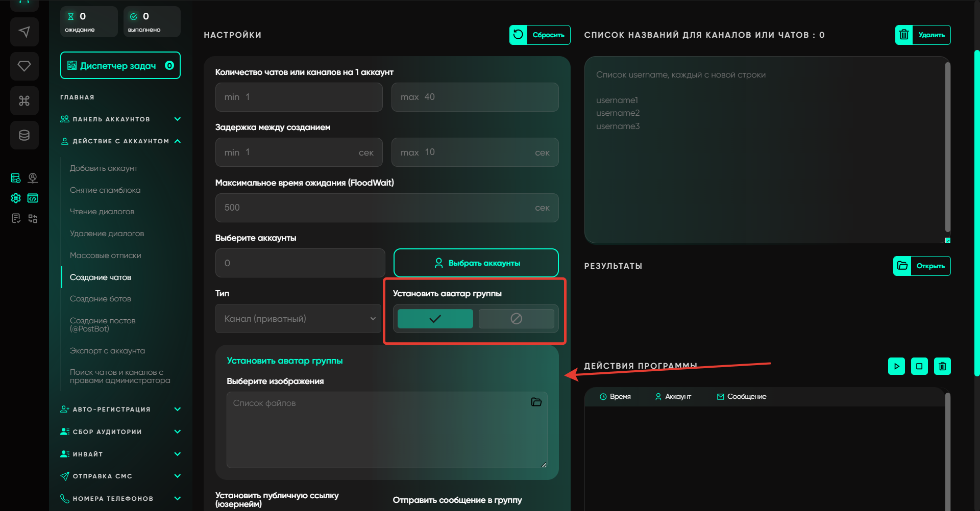Enable group avatar with checkmark toggle

click(435, 319)
